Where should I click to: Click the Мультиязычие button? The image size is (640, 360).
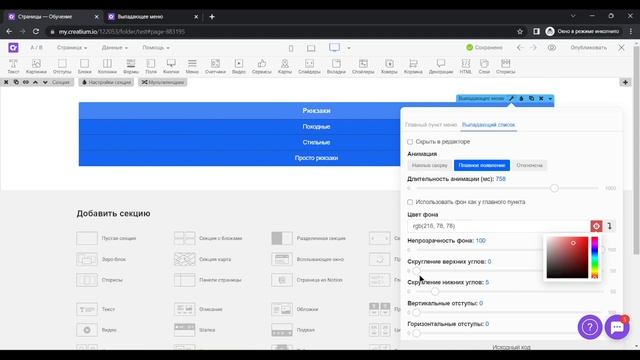tap(163, 82)
